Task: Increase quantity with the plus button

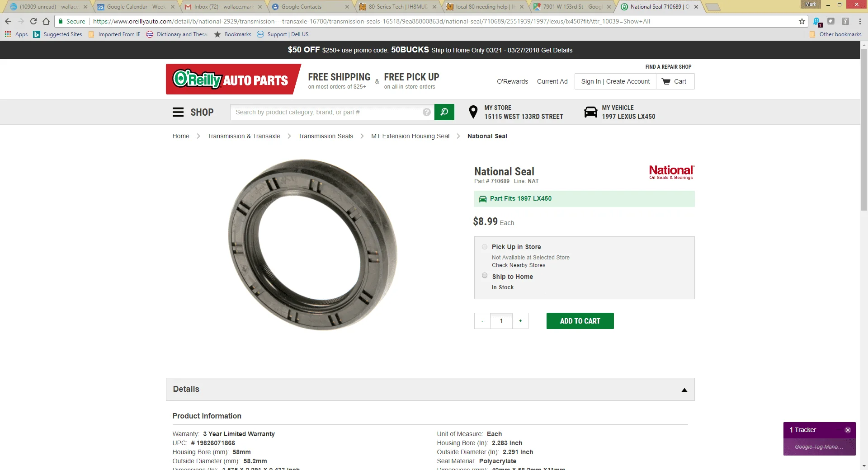Action: 520,321
